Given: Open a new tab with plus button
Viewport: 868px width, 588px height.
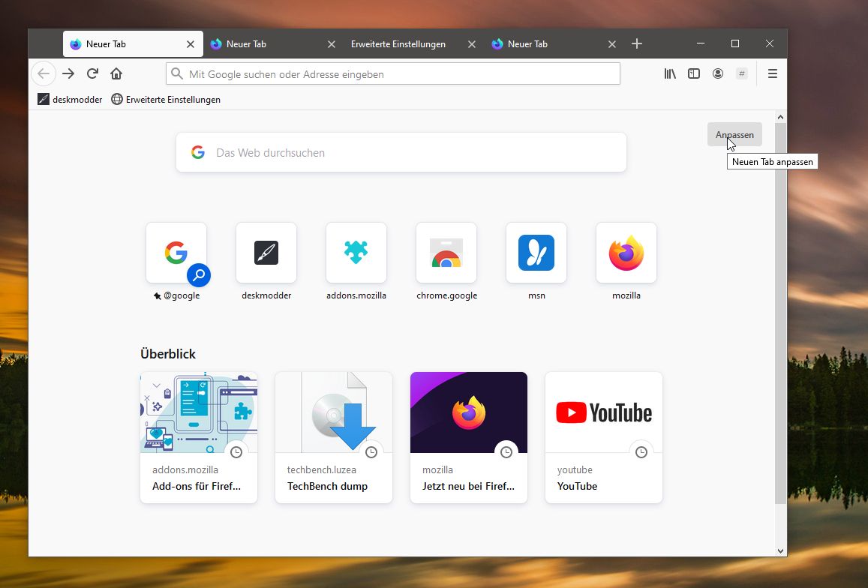Looking at the screenshot, I should point(637,43).
